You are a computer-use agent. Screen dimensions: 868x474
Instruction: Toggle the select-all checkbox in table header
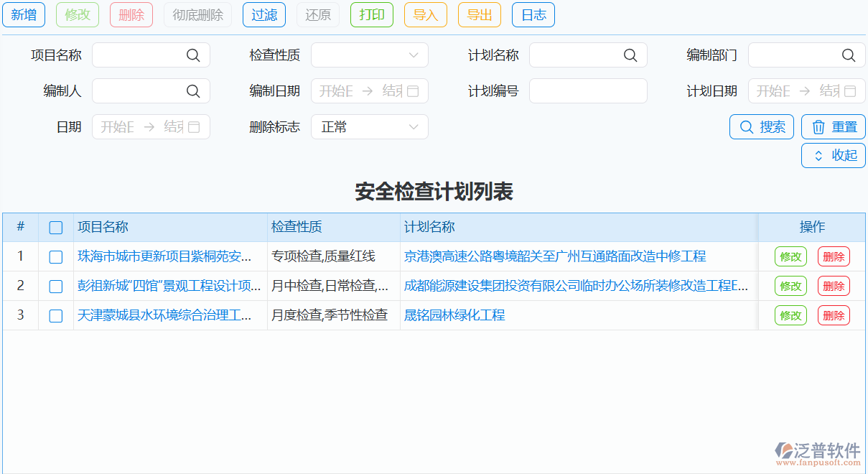(55, 227)
